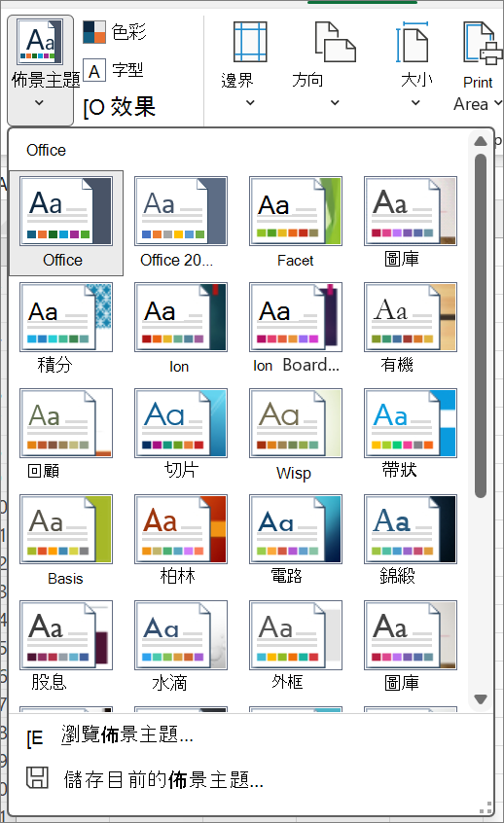Expand the 方向 dropdown arrow
Image resolution: width=504 pixels, height=823 pixels.
(335, 103)
